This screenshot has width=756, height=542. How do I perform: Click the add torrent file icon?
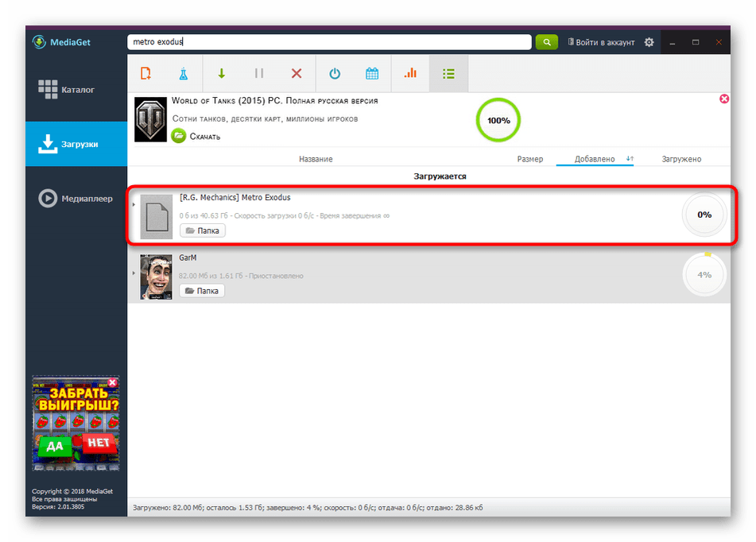point(145,73)
